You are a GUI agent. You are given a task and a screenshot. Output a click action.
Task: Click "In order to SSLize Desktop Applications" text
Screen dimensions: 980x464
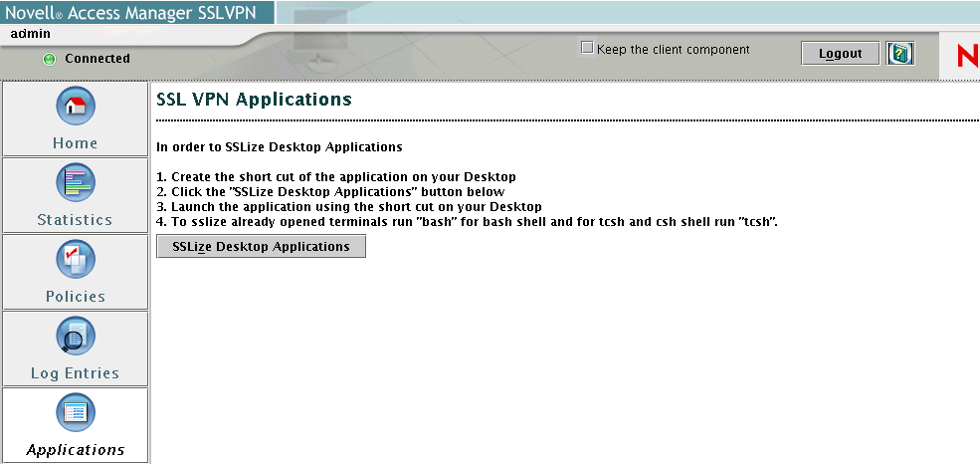point(280,147)
